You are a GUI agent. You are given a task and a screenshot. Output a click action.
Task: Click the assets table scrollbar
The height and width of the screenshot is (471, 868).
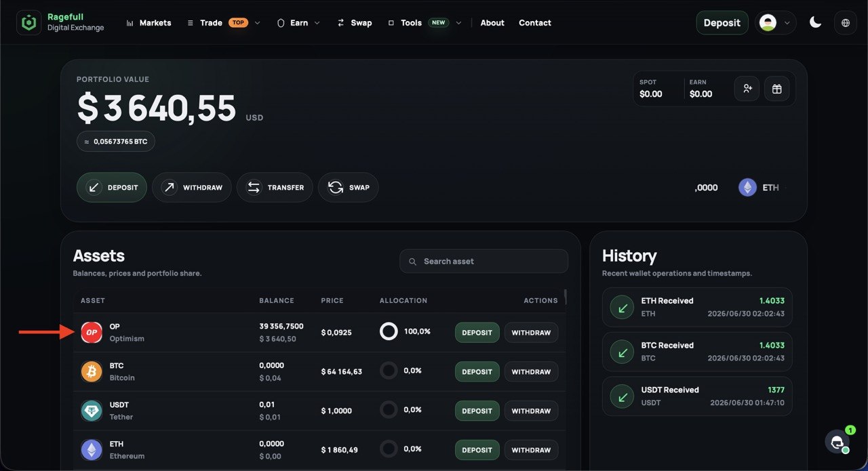(x=565, y=297)
